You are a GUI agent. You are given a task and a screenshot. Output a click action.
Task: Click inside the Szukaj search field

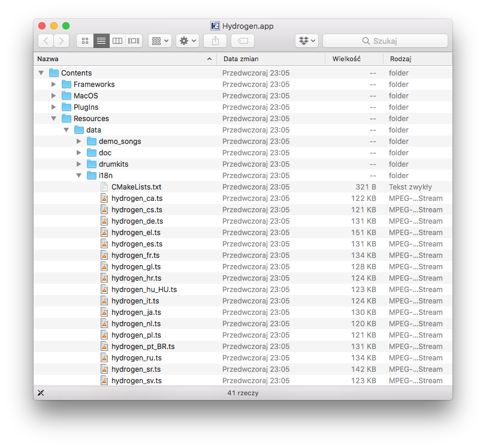pos(385,41)
